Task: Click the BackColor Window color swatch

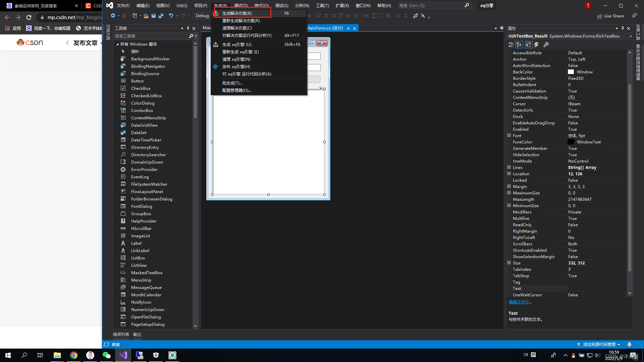Action: (571, 72)
